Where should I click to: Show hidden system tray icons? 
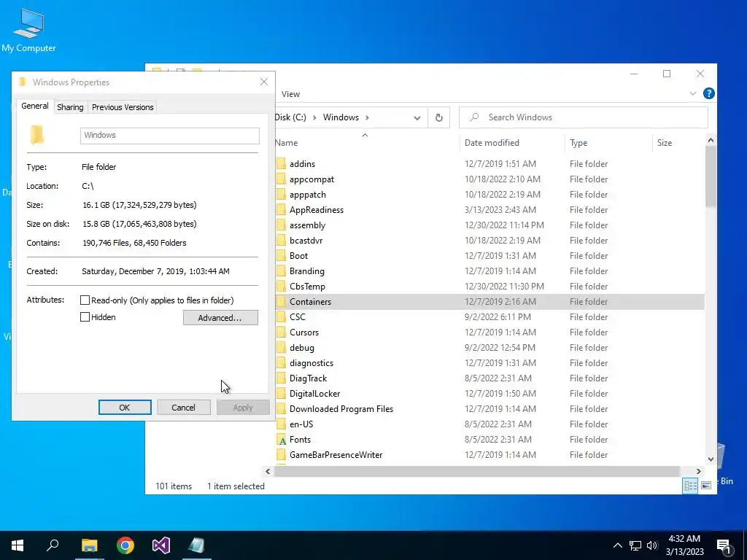coord(617,545)
